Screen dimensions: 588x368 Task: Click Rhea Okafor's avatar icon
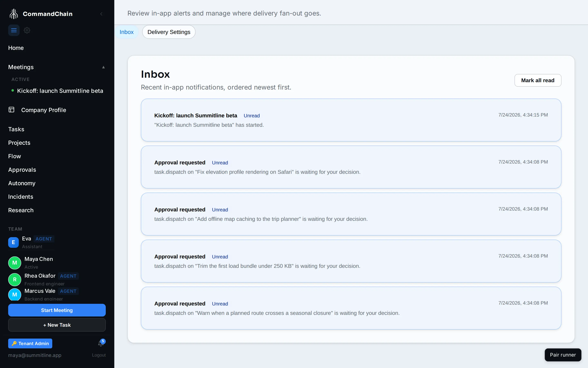coord(14,280)
